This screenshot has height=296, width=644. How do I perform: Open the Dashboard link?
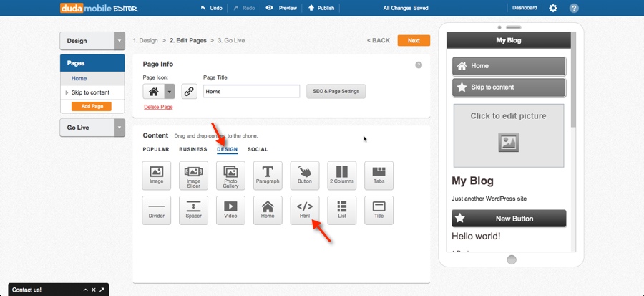tap(525, 8)
